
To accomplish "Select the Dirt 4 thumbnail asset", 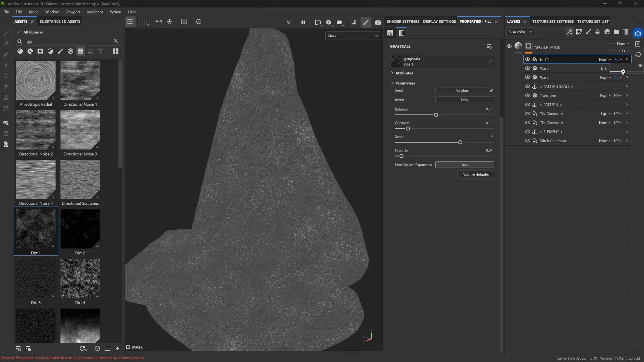I will click(x=80, y=279).
